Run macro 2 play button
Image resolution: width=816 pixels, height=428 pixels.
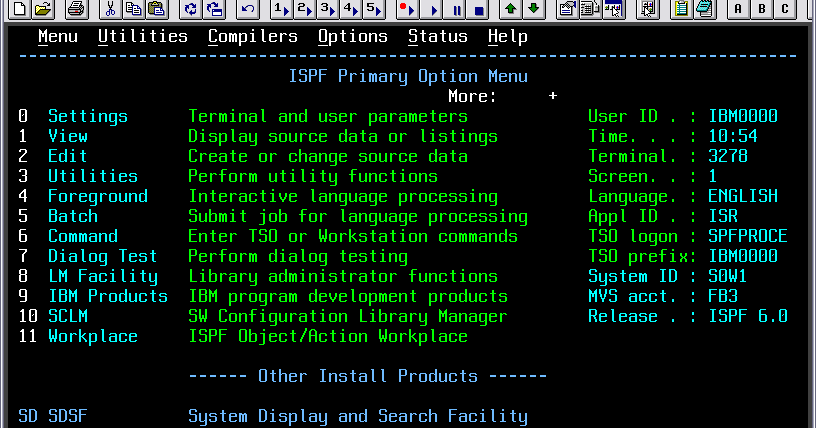304,8
